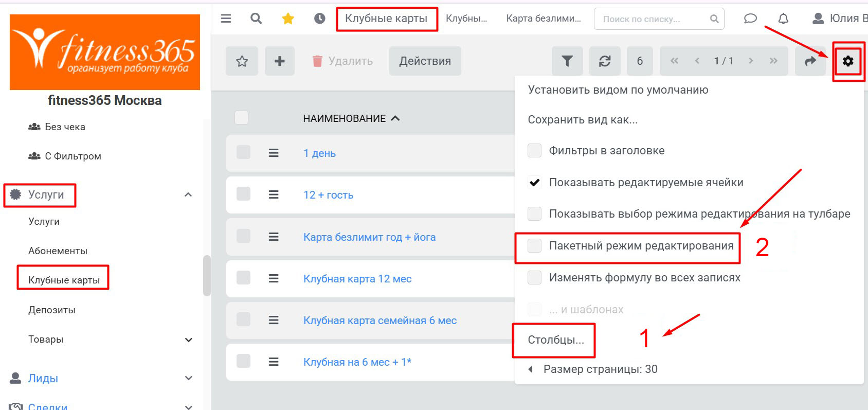Go to the previous page with left arrow
The width and height of the screenshot is (868, 410).
pos(697,61)
